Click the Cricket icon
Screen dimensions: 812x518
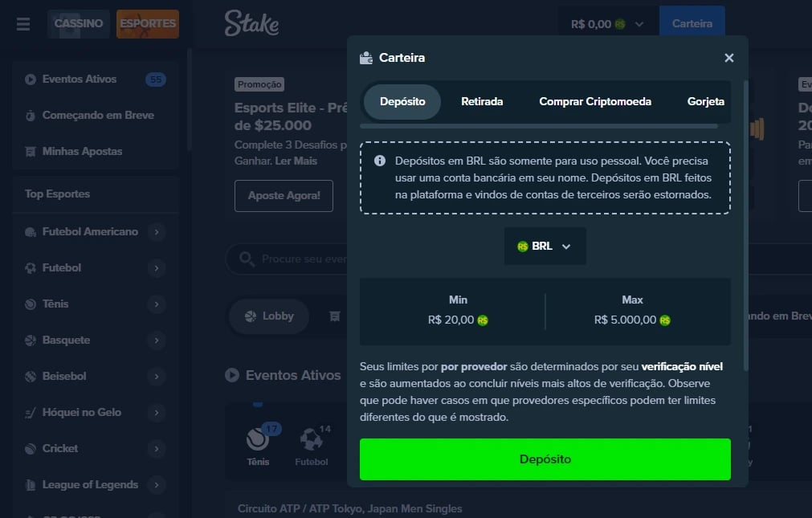tap(31, 449)
